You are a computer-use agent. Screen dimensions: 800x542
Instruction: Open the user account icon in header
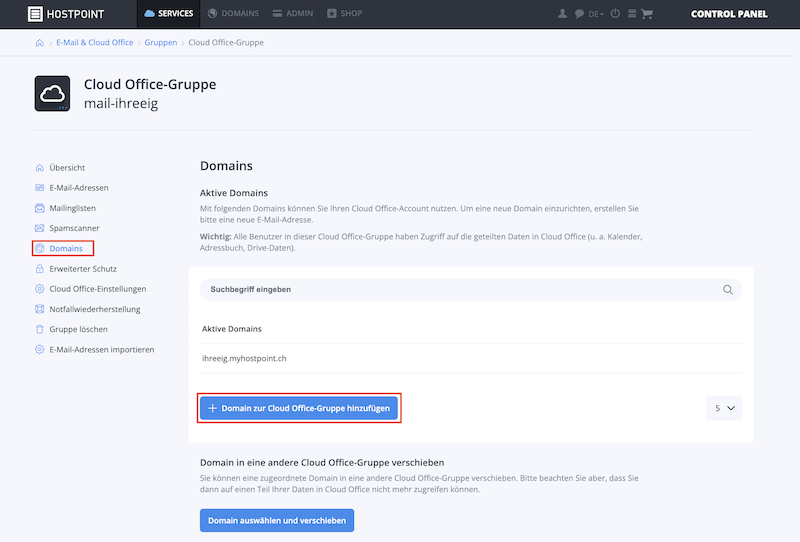(562, 14)
